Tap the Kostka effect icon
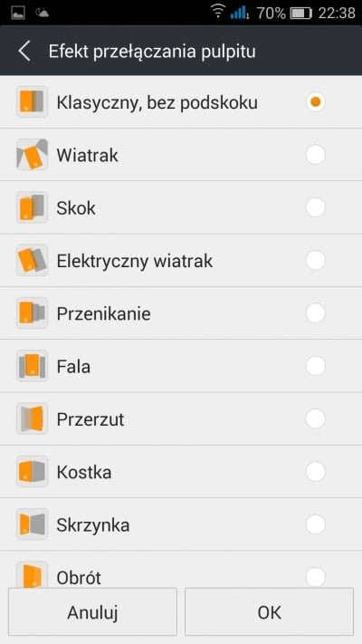The image size is (362, 644). (32, 472)
